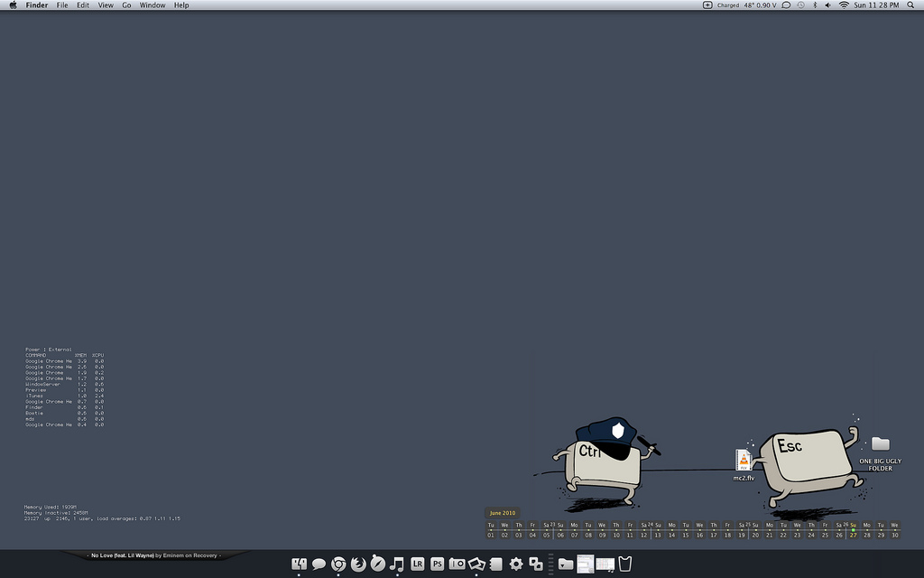
Task: Open the Trash in the dock
Action: coord(625,564)
